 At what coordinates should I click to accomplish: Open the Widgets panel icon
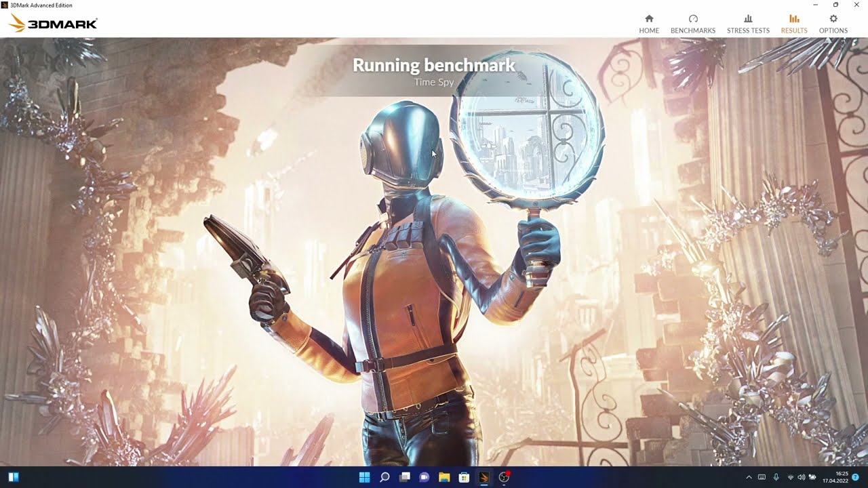[14, 477]
